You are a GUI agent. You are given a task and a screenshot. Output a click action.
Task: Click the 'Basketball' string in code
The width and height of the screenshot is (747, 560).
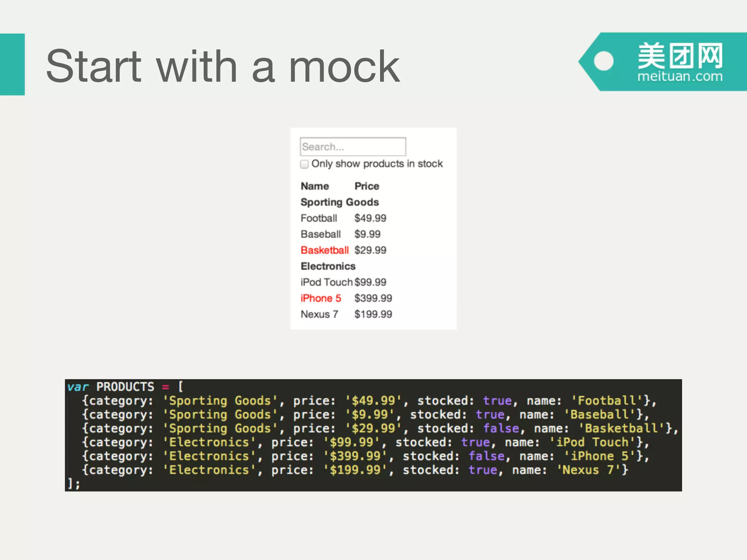click(622, 428)
